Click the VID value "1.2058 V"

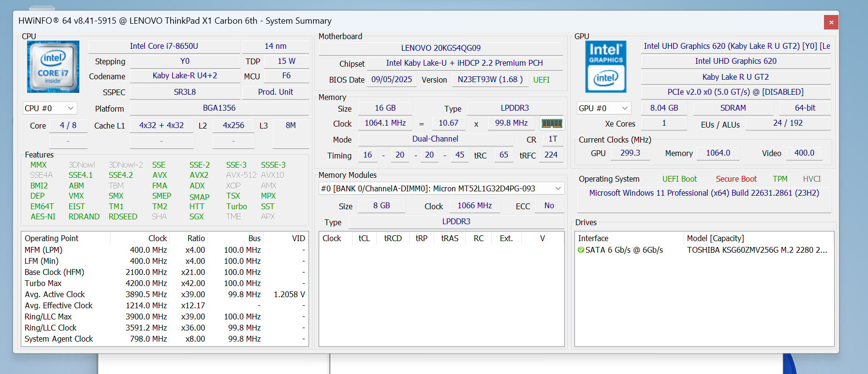tap(289, 294)
